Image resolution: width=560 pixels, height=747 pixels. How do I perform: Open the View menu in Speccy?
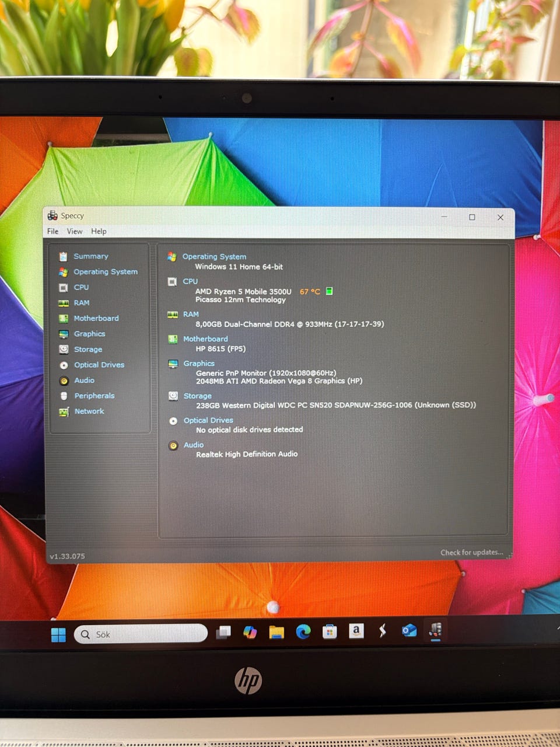[75, 231]
